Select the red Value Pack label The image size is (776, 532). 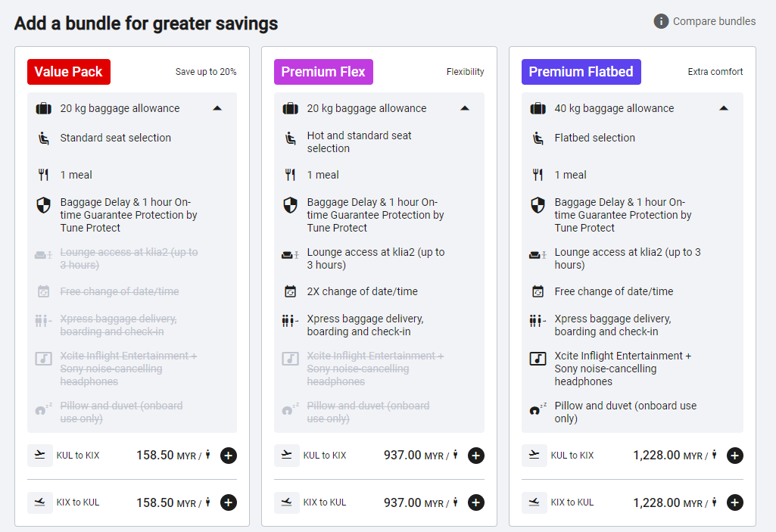pos(69,72)
